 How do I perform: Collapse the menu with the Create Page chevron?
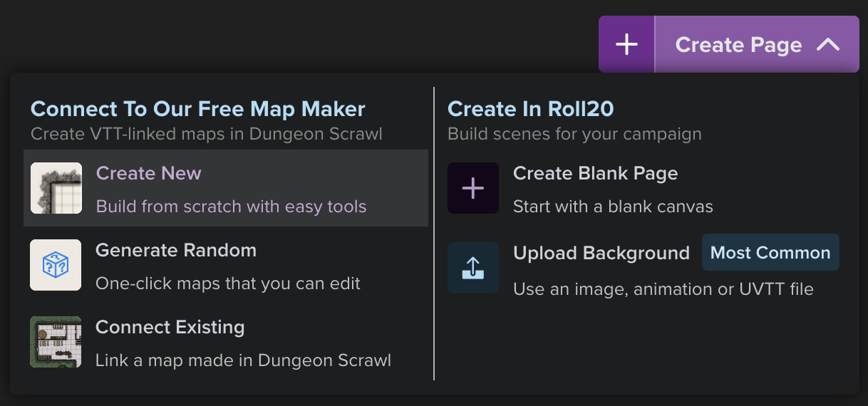click(828, 45)
